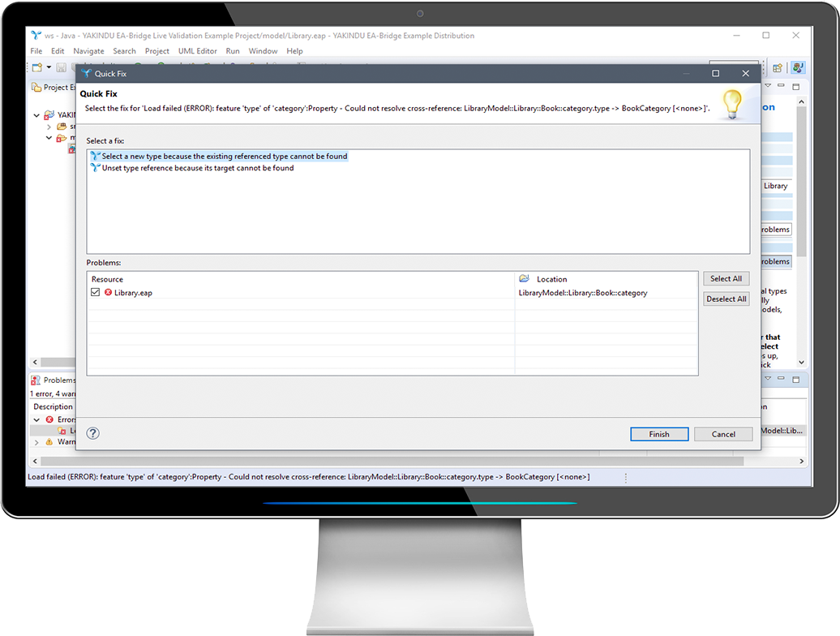Click the lightbulb image in Quick Fix header
The width and height of the screenshot is (840, 636).
(x=732, y=103)
